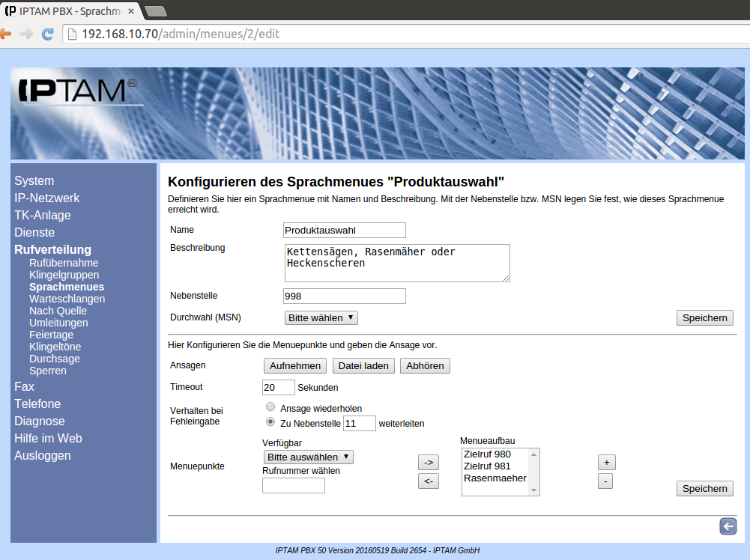Image resolution: width=750 pixels, height=560 pixels.
Task: Expand the Verfügbar 'Bitte auswählen' dropdown
Action: [308, 457]
